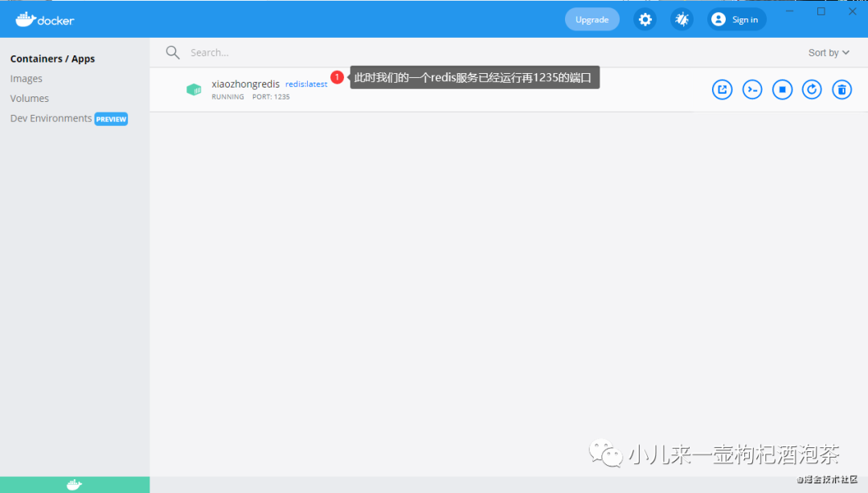Viewport: 868px width, 493px height.
Task: Go to Images section
Action: [26, 79]
